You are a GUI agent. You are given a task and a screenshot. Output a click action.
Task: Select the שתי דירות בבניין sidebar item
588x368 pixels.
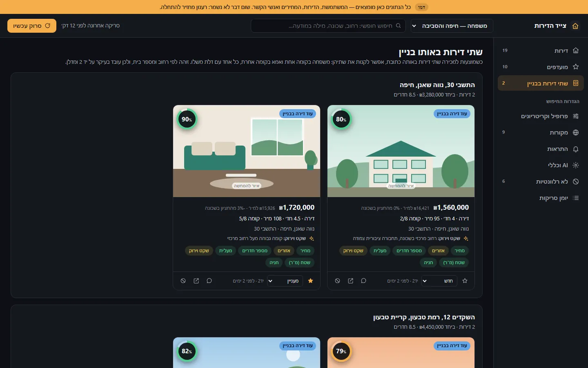point(541,83)
